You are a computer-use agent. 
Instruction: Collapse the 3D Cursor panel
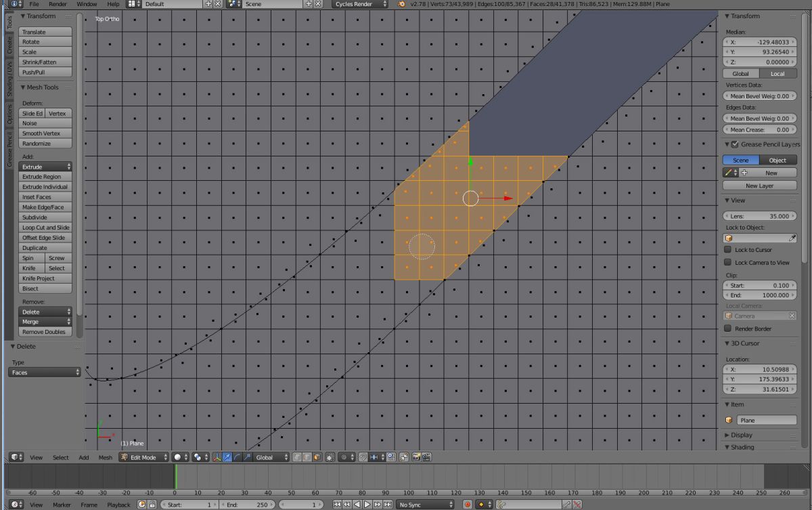[x=742, y=343]
